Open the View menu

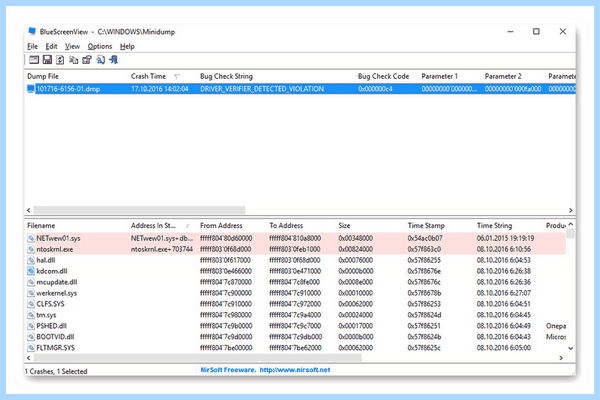coord(72,46)
